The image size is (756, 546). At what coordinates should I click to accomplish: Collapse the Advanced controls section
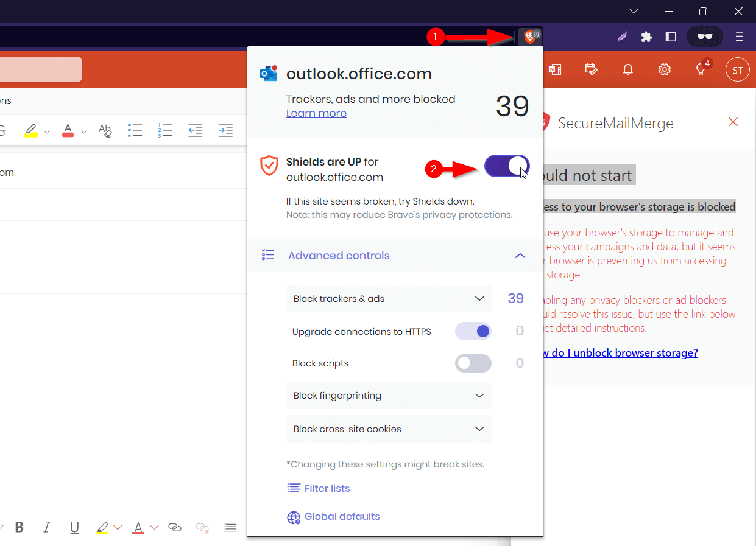(x=520, y=256)
